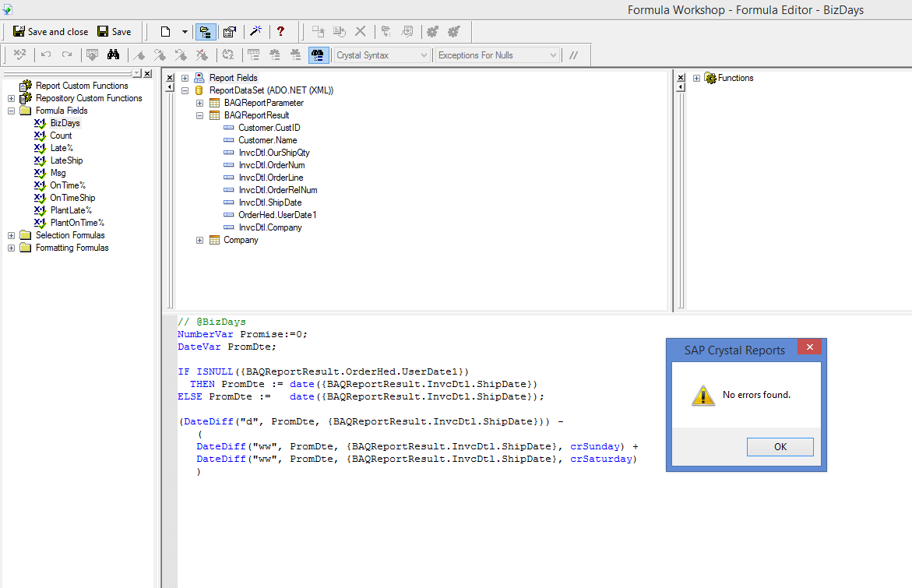Image resolution: width=912 pixels, height=588 pixels.
Task: Toggle the Field Tree panel icon
Action: 254,55
